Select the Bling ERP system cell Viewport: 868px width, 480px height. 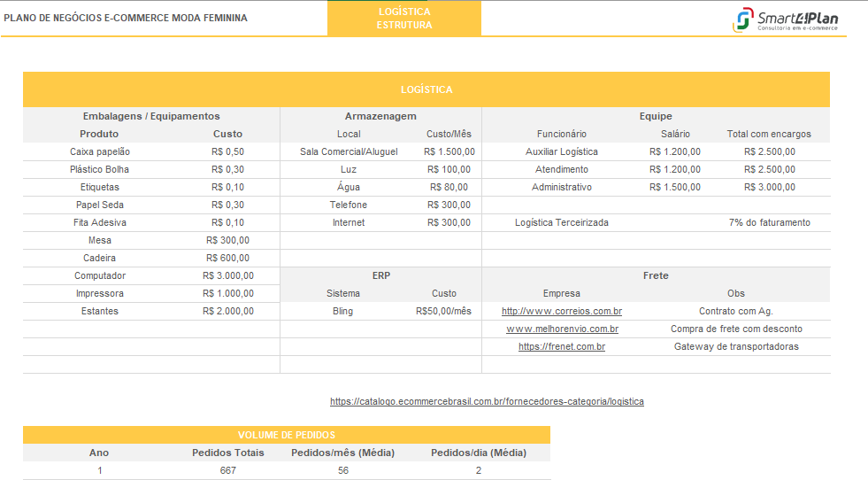(x=342, y=312)
